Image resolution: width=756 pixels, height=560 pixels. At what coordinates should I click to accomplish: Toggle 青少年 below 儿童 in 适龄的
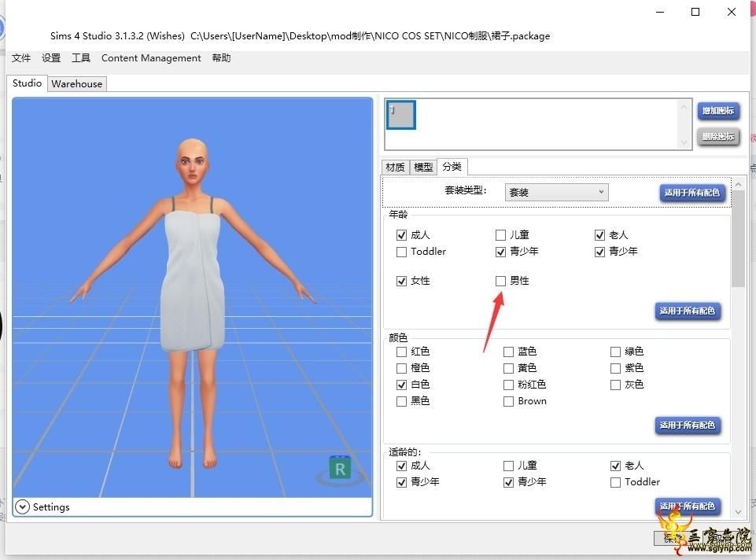tap(508, 482)
